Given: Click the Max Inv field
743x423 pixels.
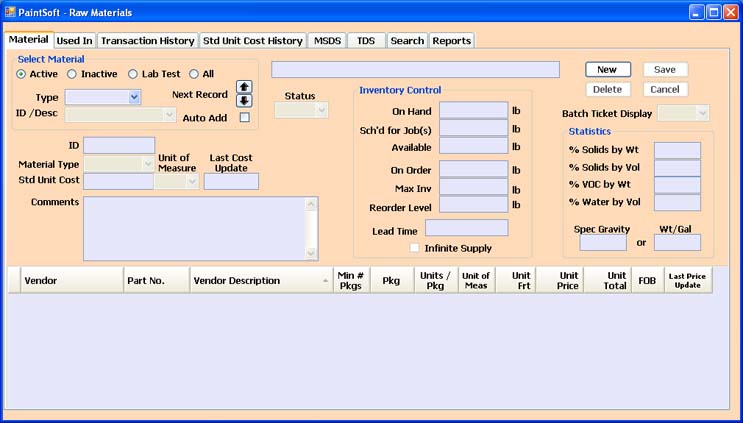Looking at the screenshot, I should (473, 187).
